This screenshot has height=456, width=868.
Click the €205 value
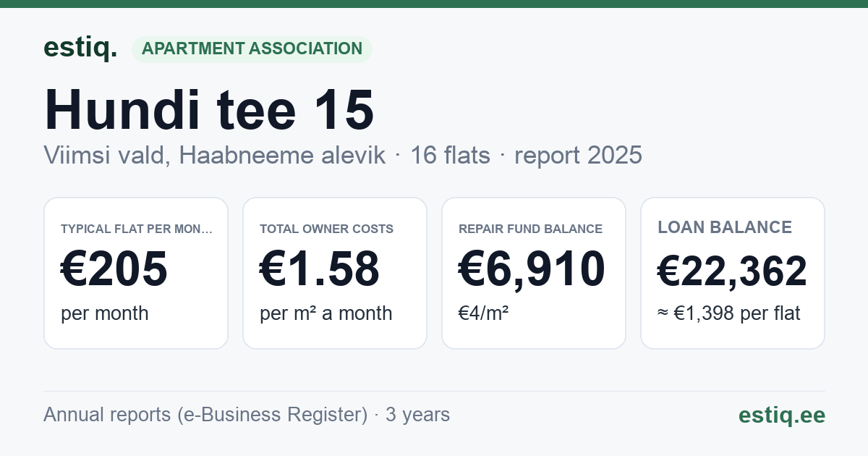[x=114, y=269]
